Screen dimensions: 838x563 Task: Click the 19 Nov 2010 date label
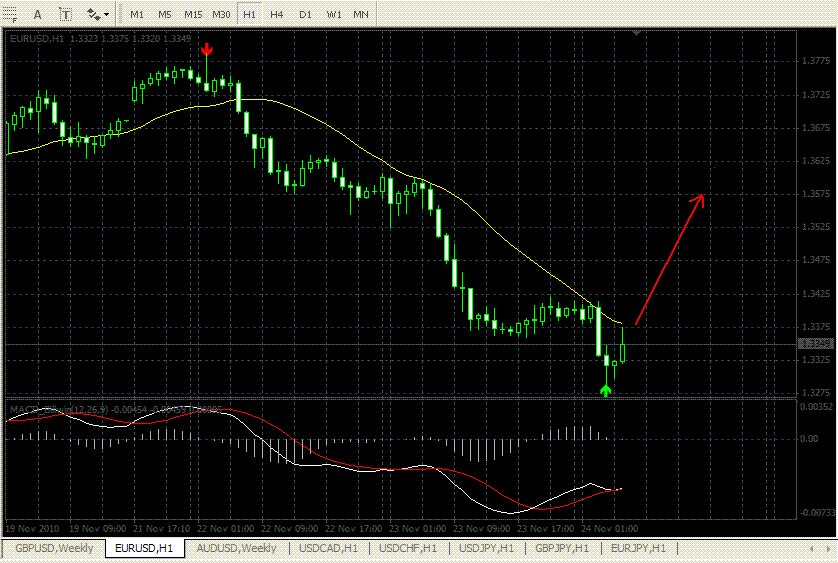32,529
